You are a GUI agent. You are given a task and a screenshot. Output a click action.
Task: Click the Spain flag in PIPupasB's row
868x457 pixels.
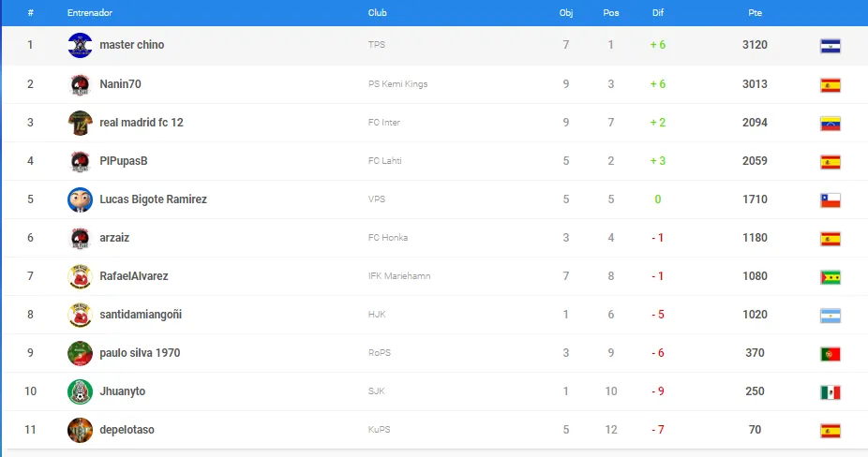pyautogui.click(x=831, y=162)
